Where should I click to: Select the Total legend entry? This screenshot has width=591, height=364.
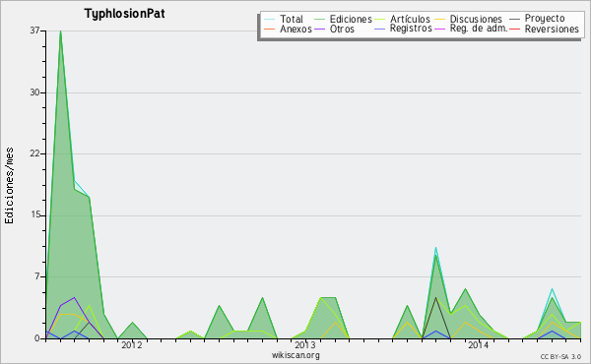(x=284, y=19)
